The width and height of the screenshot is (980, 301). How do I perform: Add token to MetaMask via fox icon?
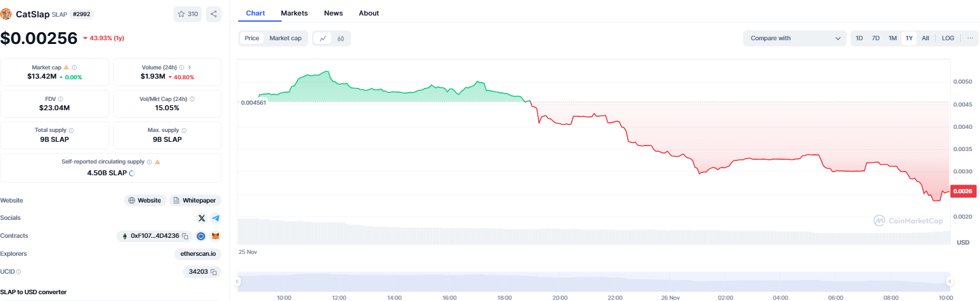[x=215, y=236]
